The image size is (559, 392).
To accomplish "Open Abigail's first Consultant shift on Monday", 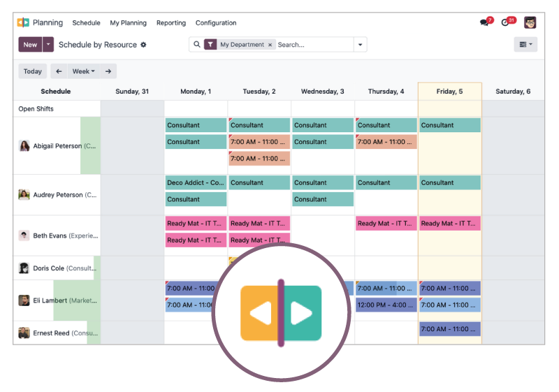I will point(196,125).
